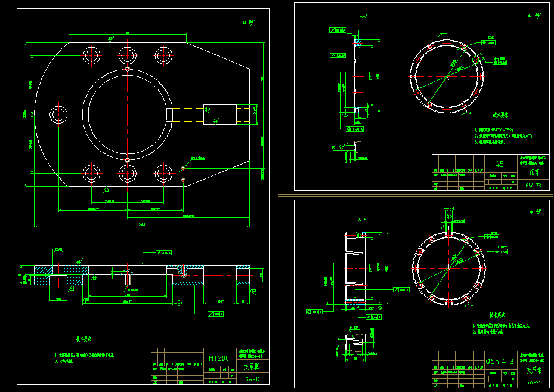
Task: Click 技术要求 heading in GW-21 sheet
Action: (497, 315)
